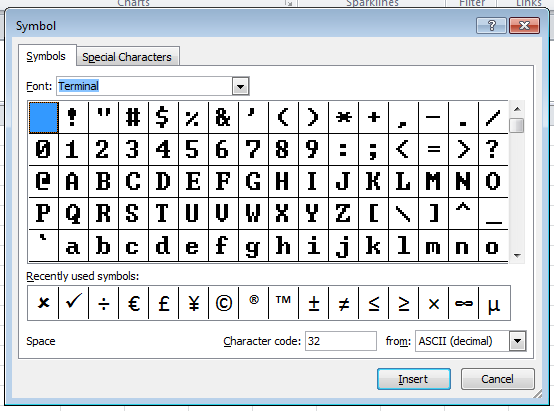The width and height of the screenshot is (554, 411).
Task: Select the digit 4 symbol cell
Action: coord(164,149)
